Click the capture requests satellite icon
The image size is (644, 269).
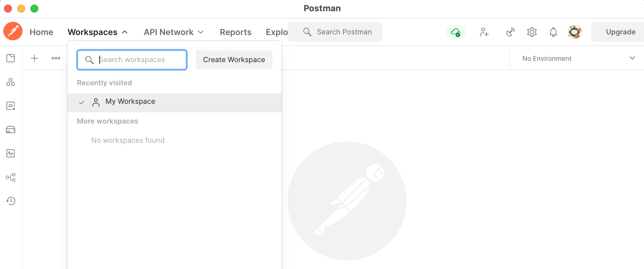tap(510, 32)
